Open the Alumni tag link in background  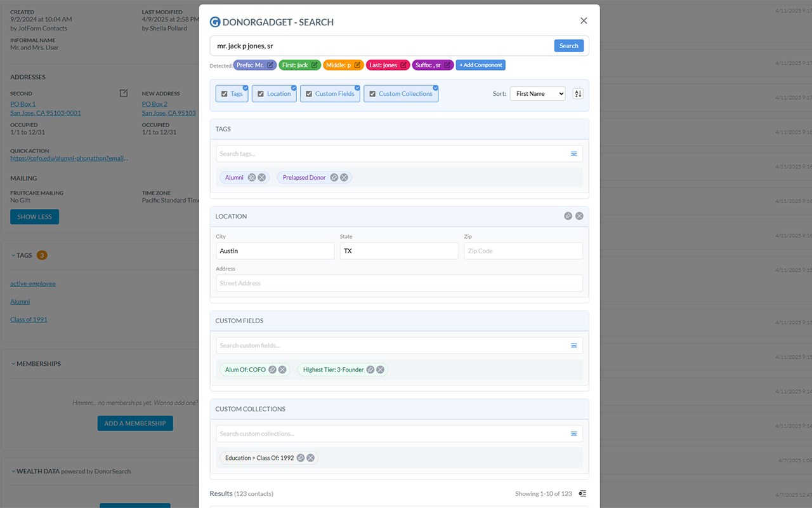20,302
